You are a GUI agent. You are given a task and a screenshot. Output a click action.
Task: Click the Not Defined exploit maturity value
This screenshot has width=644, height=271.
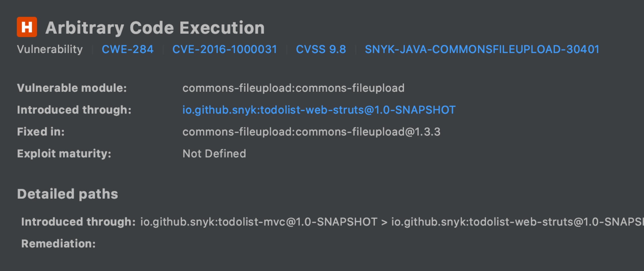[x=214, y=154]
